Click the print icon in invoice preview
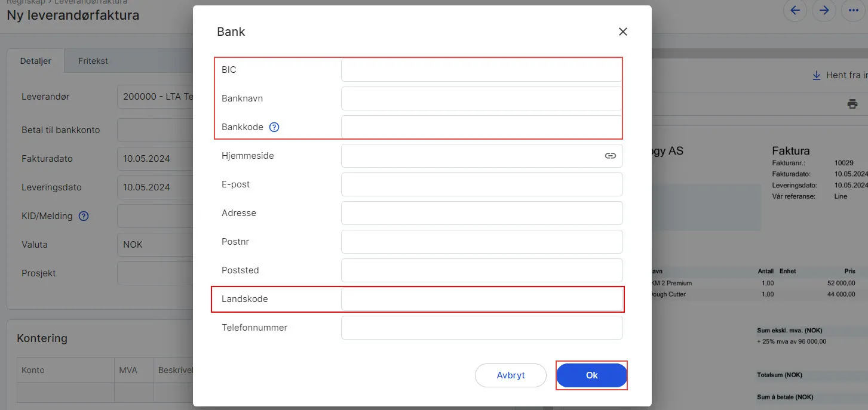The height and width of the screenshot is (410, 868). tap(852, 104)
